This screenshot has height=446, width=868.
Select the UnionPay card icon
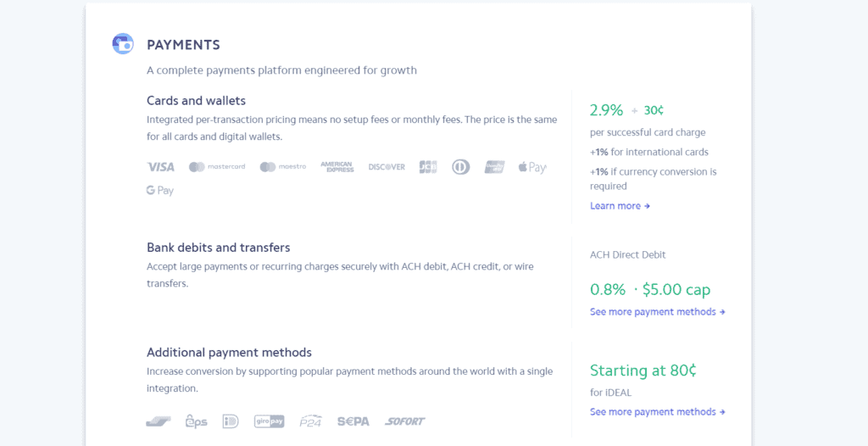pyautogui.click(x=494, y=167)
